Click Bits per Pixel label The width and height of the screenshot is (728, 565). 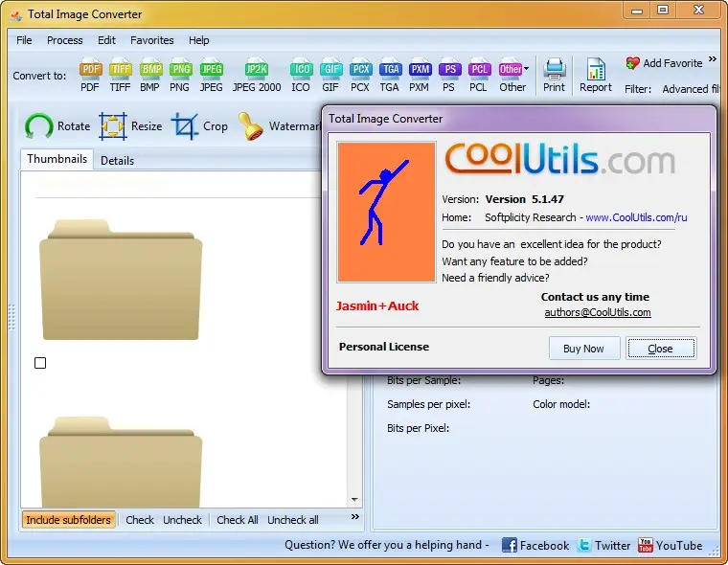419,428
